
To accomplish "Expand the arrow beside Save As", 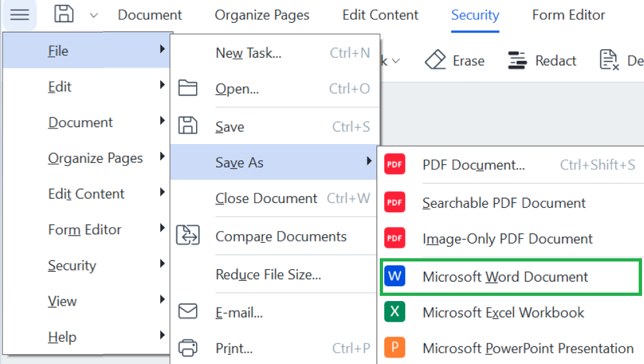I will pyautogui.click(x=369, y=161).
